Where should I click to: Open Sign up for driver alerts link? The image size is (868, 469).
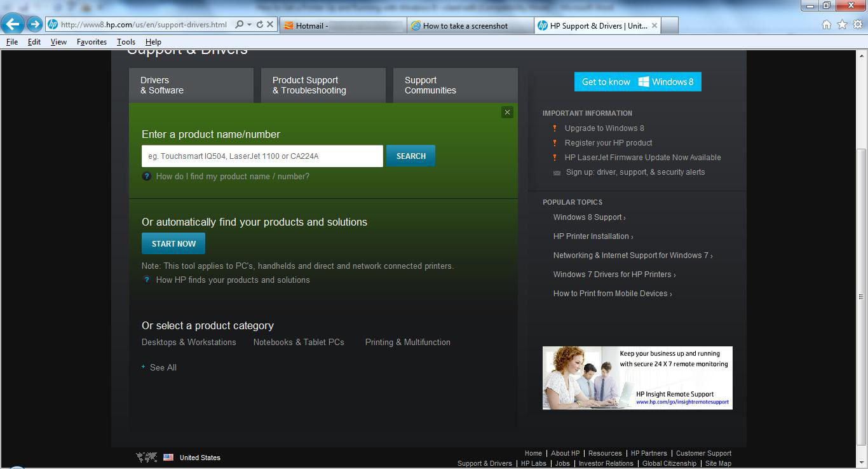(x=635, y=172)
